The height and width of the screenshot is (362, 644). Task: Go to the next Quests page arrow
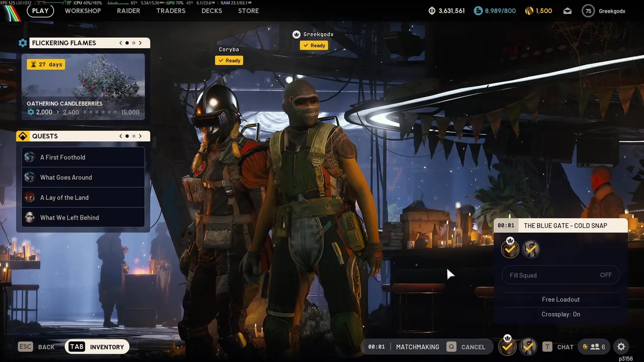140,136
